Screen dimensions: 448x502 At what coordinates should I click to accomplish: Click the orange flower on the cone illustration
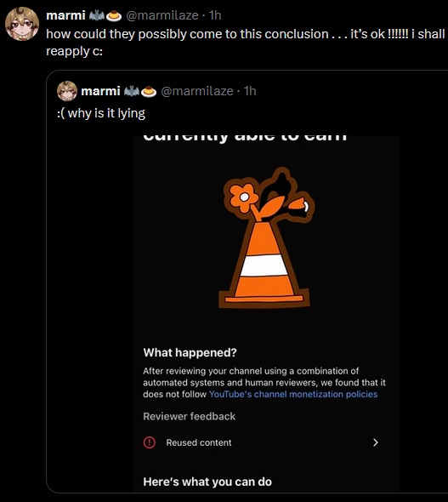pos(244,197)
